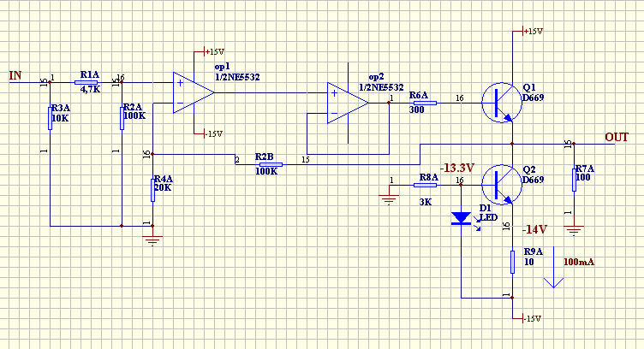Click the Q1 designator label

[x=529, y=87]
